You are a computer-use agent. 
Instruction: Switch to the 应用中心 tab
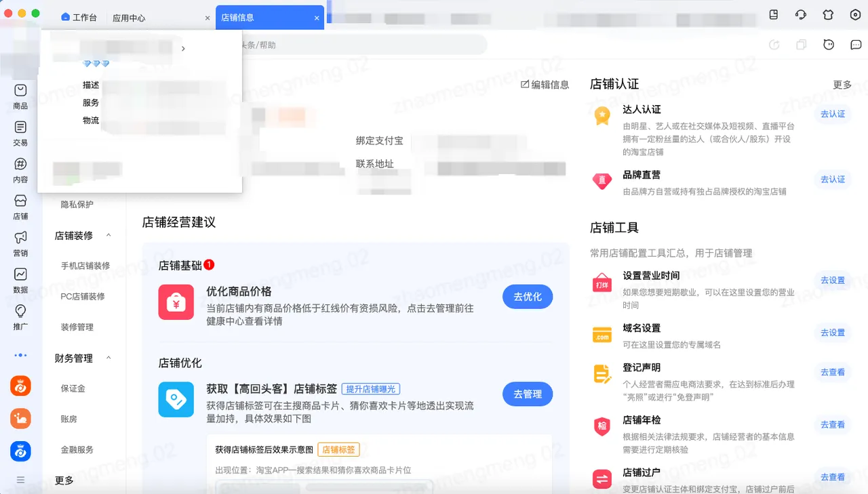click(129, 17)
